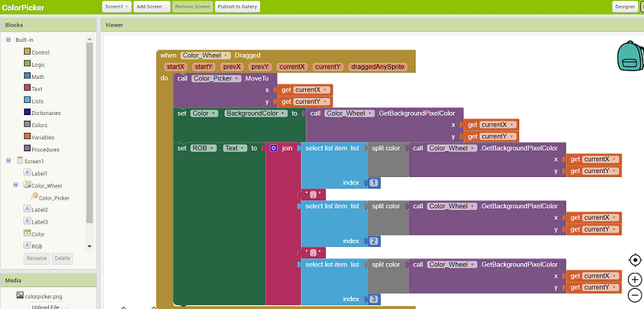Center the workspace with the target icon
This screenshot has width=644, height=309.
coord(635,260)
